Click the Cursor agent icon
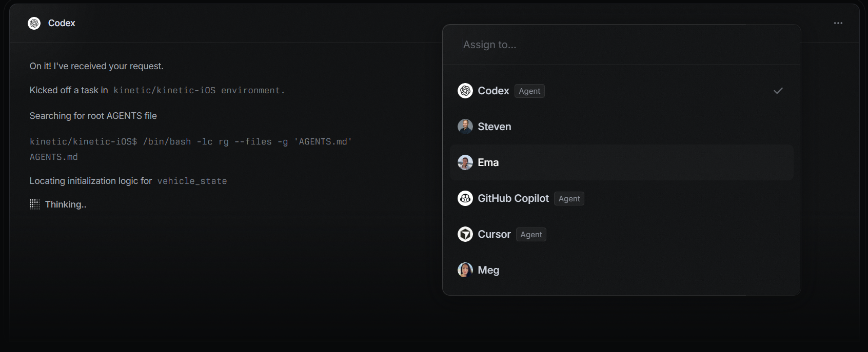This screenshot has width=868, height=352. [465, 234]
